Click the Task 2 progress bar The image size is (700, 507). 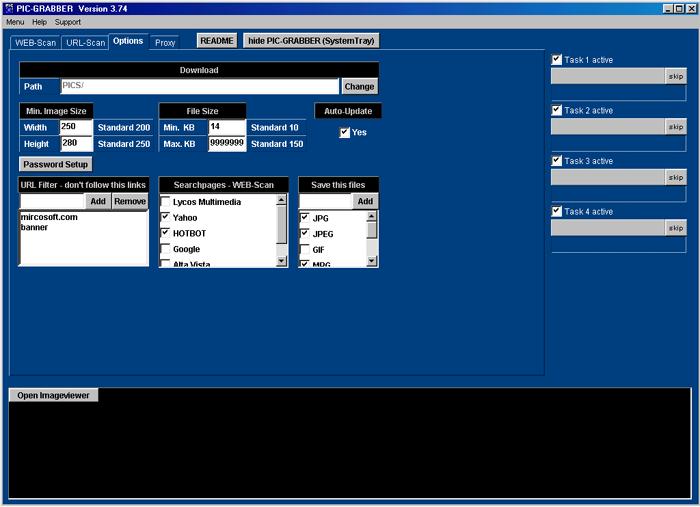(608, 127)
